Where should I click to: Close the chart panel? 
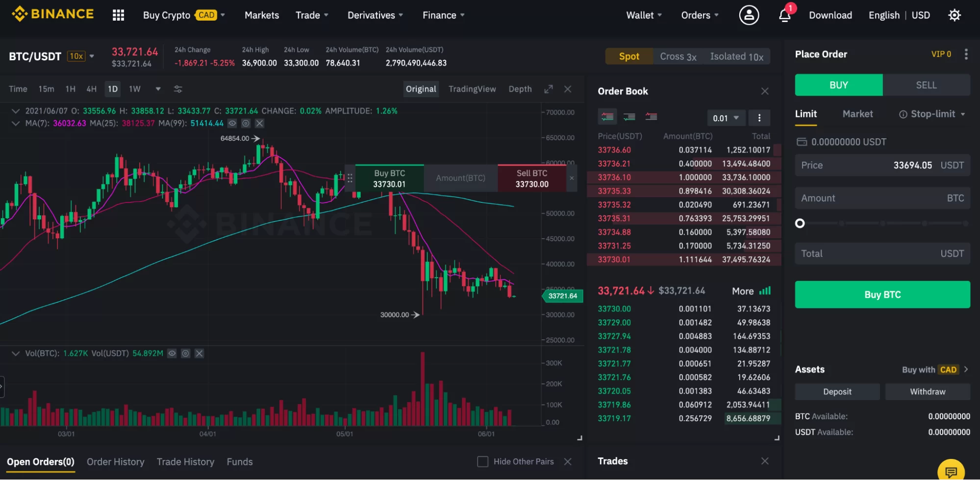[x=568, y=89]
